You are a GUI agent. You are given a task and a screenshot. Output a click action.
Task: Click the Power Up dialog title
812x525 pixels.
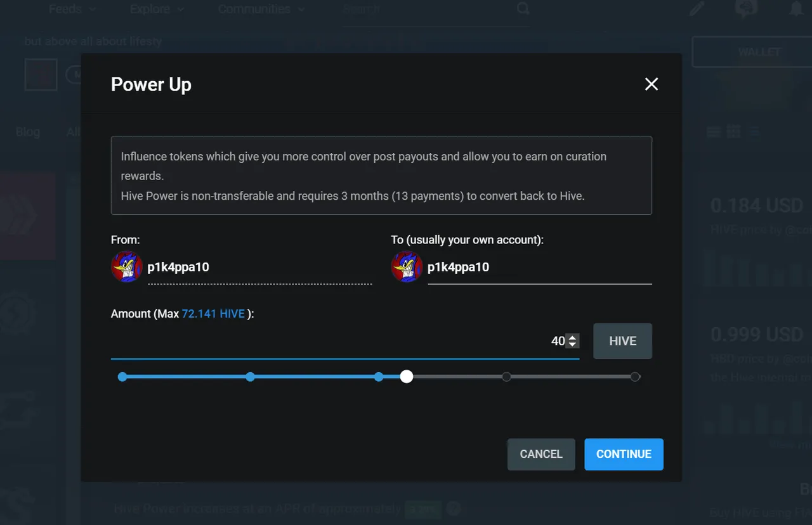(151, 84)
